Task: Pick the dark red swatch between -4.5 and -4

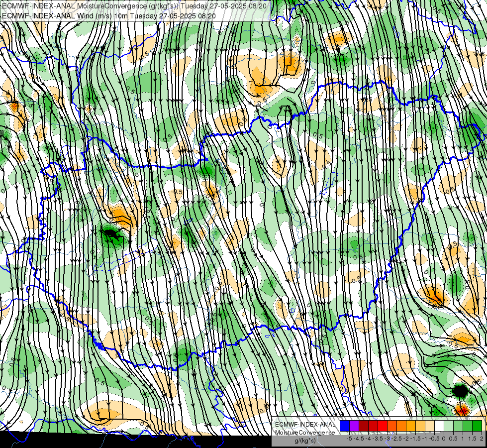Action: (364, 426)
